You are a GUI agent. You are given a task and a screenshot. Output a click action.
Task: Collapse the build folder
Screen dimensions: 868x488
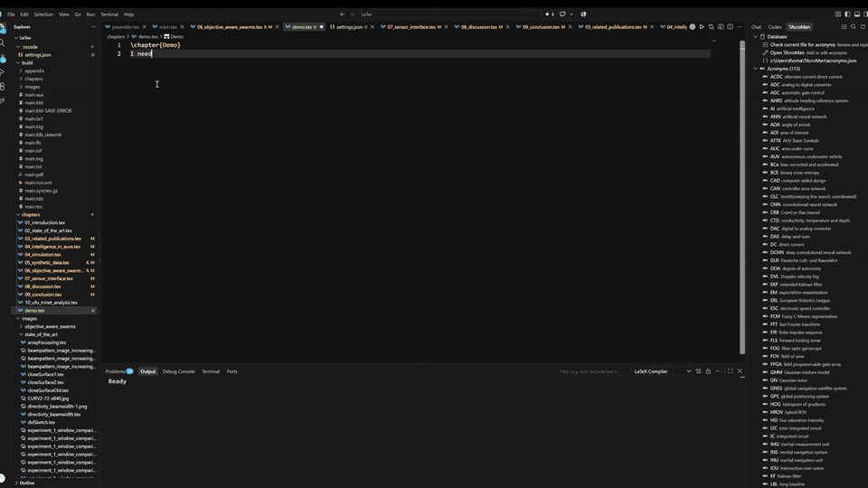[18, 63]
